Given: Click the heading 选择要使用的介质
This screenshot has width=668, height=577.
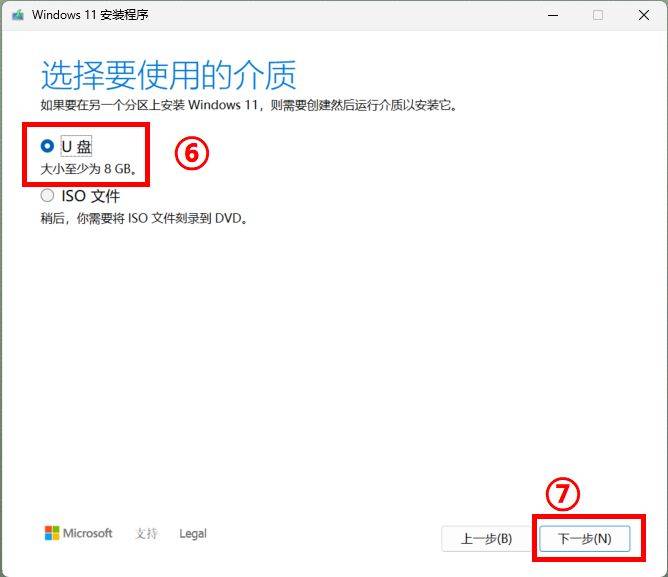Looking at the screenshot, I should click(x=168, y=75).
